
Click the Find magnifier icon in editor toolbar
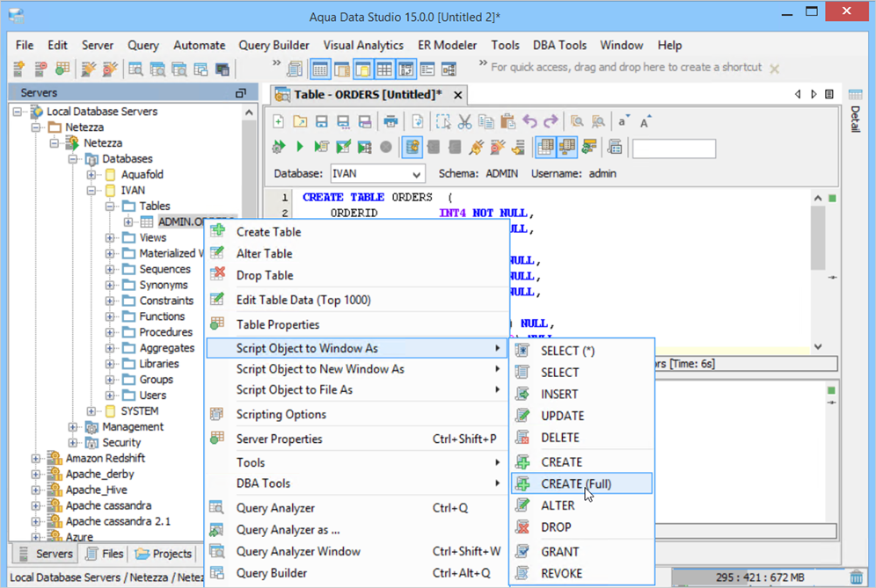point(577,121)
